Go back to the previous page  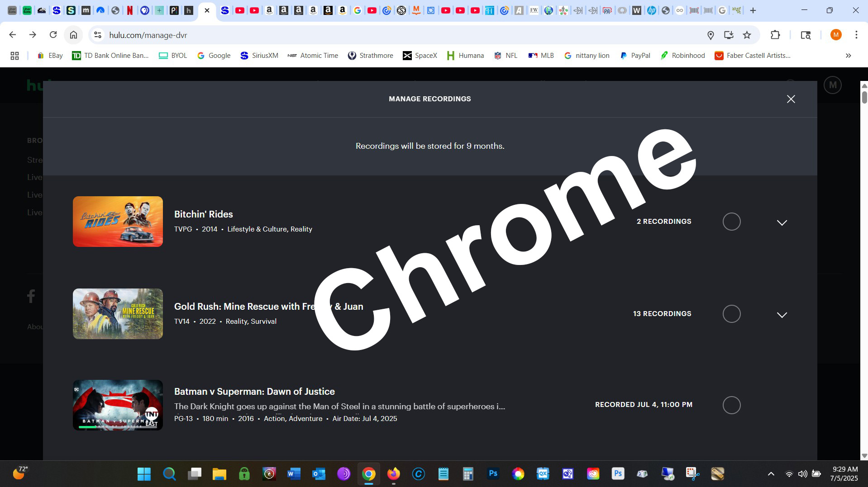[x=13, y=35]
